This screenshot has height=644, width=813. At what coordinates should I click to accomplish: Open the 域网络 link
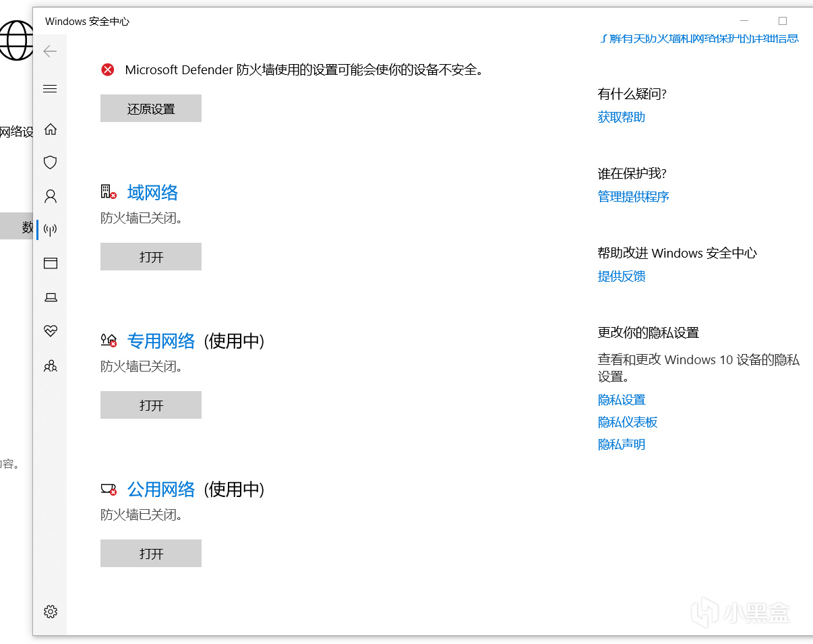pyautogui.click(x=152, y=193)
